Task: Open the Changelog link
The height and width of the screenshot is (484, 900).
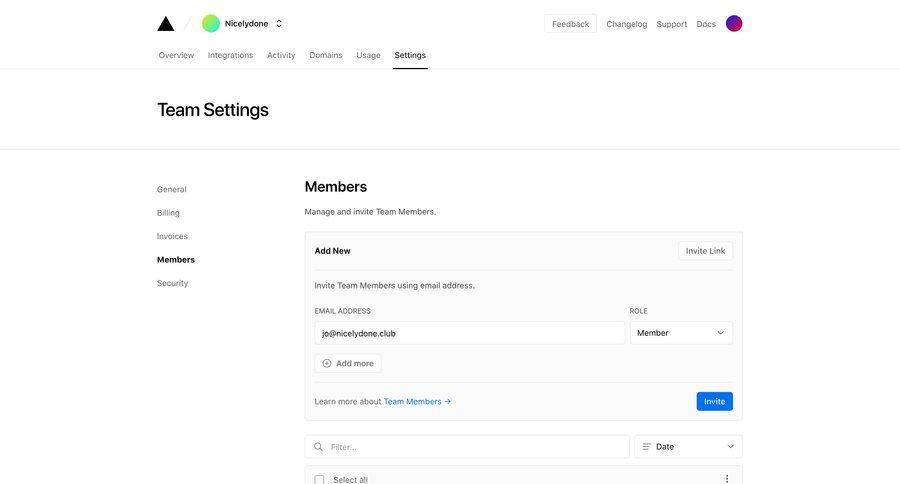Action: [627, 24]
